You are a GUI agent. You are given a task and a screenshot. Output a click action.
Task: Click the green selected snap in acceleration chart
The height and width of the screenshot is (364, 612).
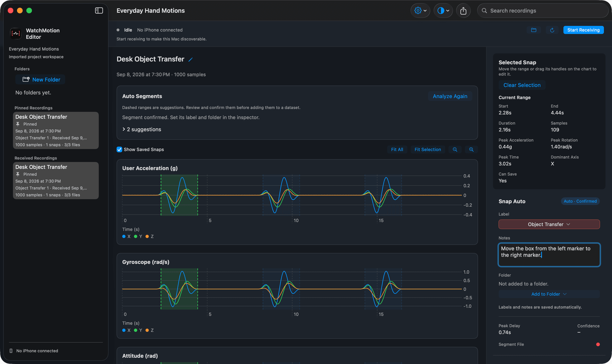tap(179, 195)
